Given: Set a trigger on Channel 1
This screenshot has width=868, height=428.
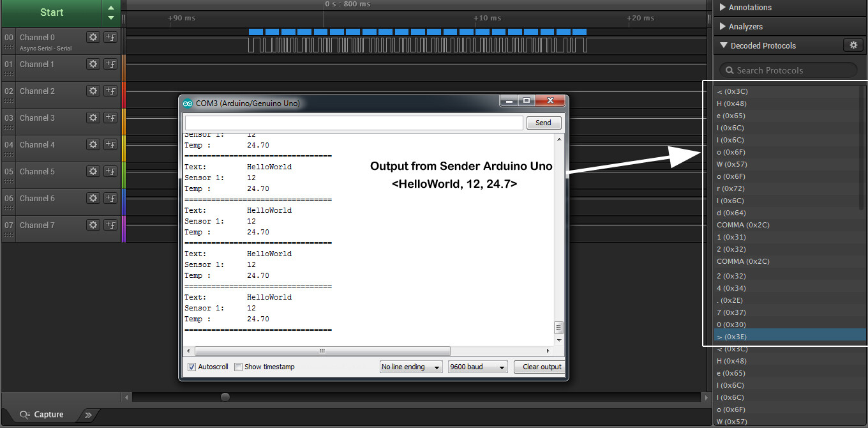Looking at the screenshot, I should coord(110,64).
